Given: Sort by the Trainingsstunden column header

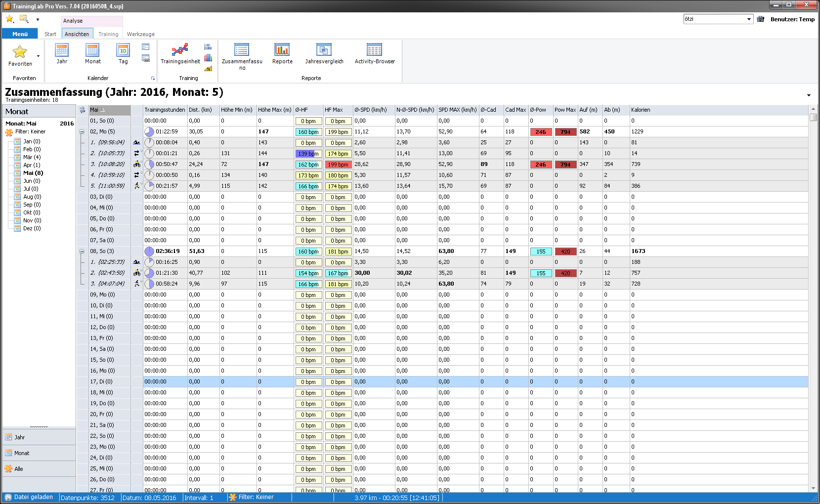Looking at the screenshot, I should (165, 110).
